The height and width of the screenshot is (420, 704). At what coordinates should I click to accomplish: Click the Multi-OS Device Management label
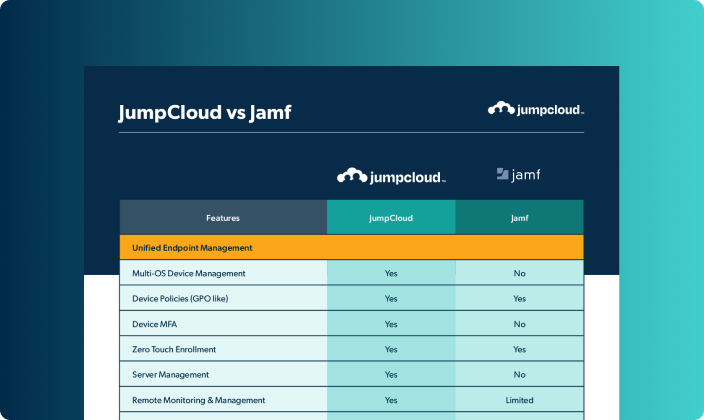[189, 273]
